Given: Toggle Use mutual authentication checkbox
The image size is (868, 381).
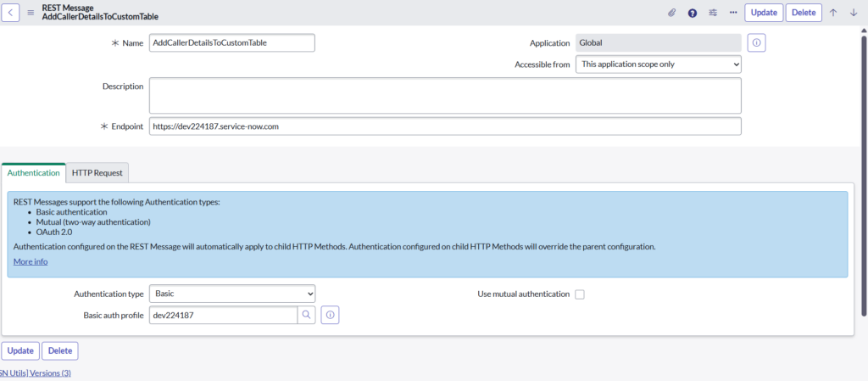Looking at the screenshot, I should pyautogui.click(x=580, y=294).
